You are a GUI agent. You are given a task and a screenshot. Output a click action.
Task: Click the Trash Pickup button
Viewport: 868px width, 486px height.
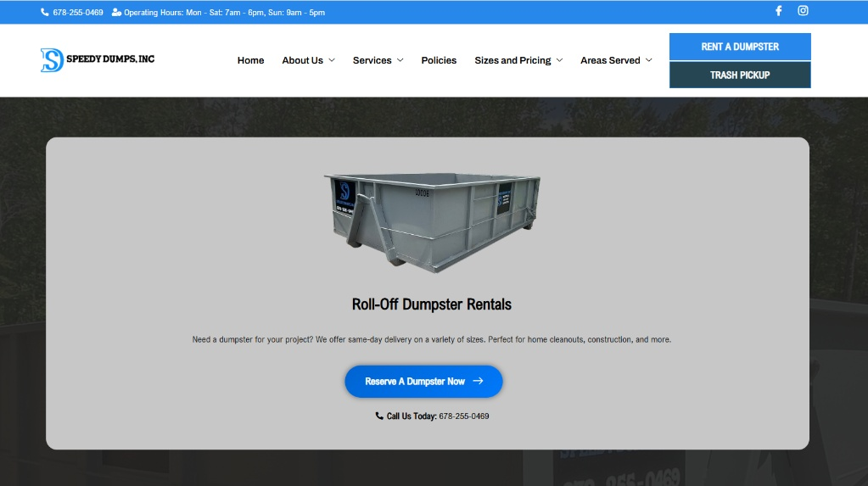coord(740,75)
